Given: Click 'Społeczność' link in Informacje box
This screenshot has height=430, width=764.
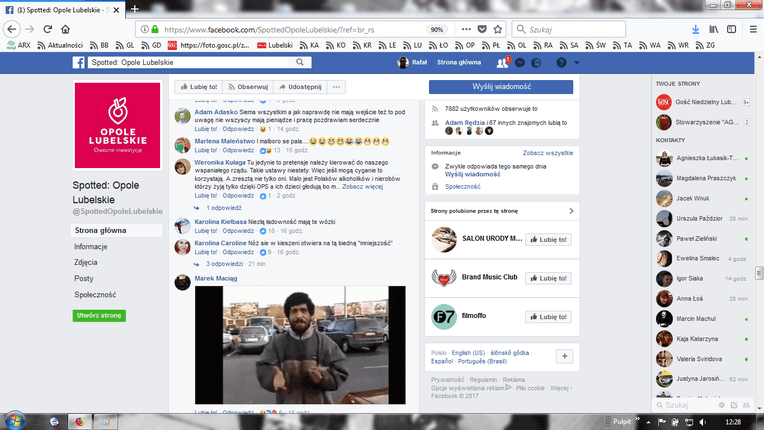Looking at the screenshot, I should [x=462, y=187].
